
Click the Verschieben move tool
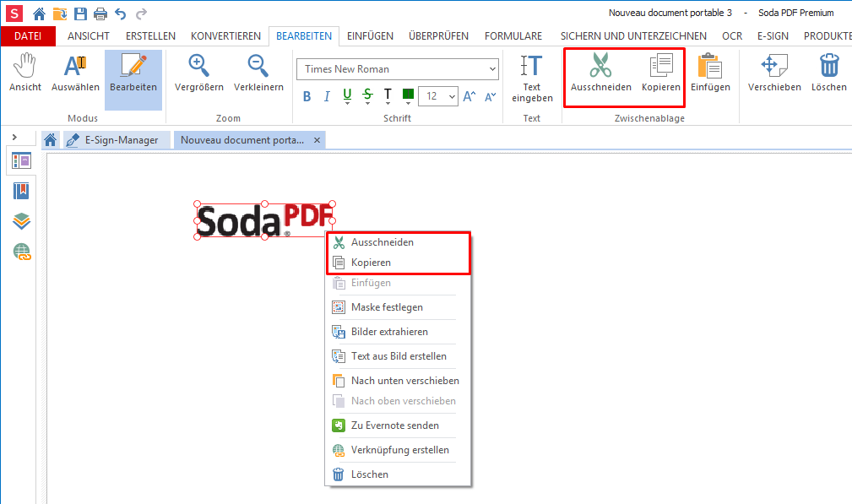[x=774, y=73]
